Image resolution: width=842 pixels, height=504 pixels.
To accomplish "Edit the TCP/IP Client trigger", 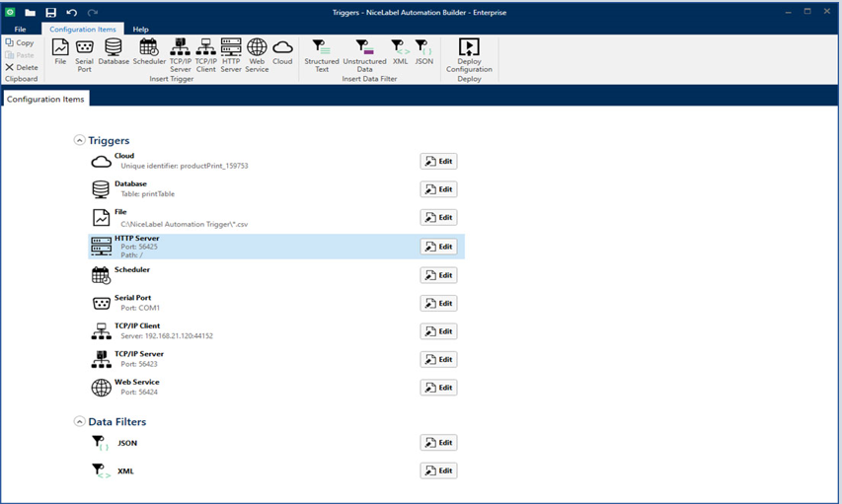I will [438, 331].
